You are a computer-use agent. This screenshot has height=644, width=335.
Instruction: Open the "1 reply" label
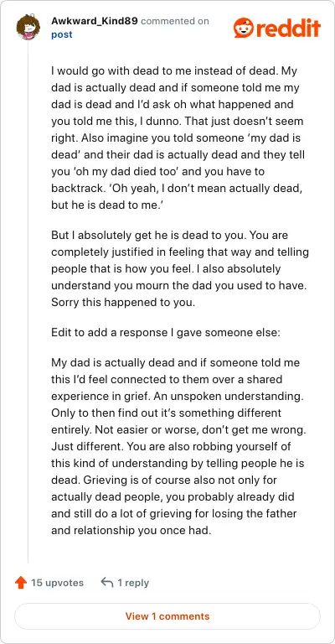(x=133, y=583)
